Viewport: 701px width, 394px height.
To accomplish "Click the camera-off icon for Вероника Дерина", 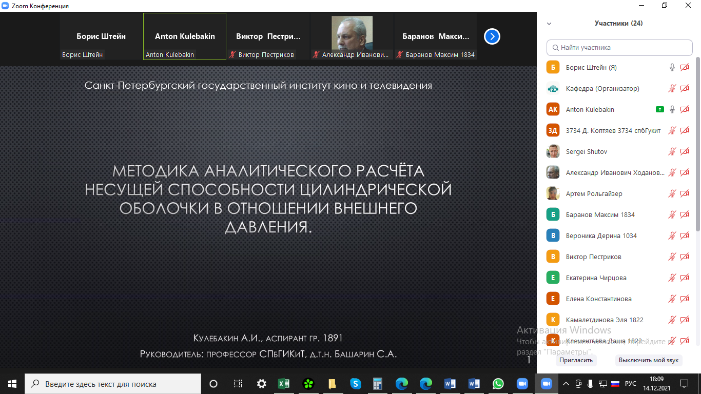I will coord(684,236).
